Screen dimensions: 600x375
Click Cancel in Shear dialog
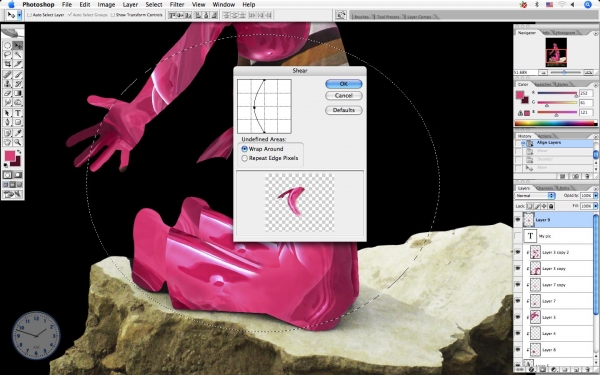[344, 96]
